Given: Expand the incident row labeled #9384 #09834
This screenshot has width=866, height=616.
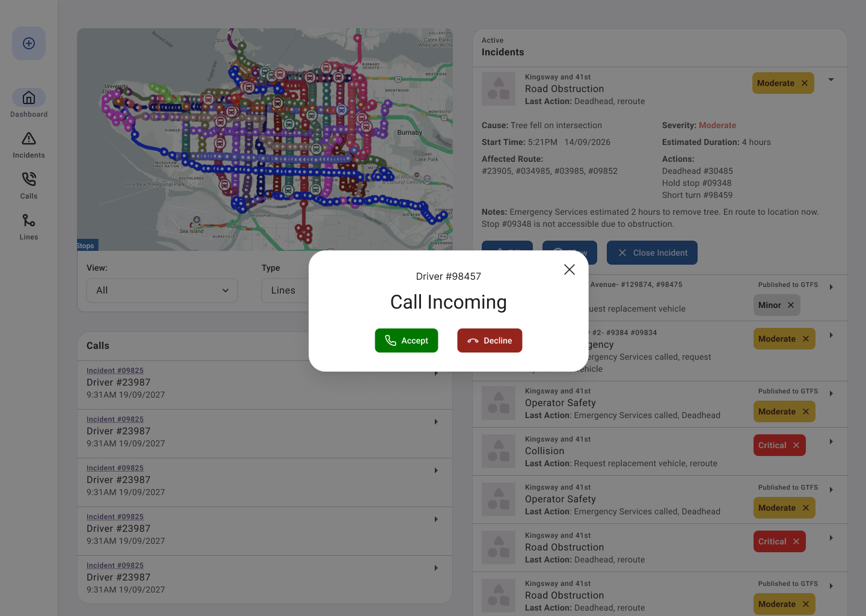Looking at the screenshot, I should [831, 335].
